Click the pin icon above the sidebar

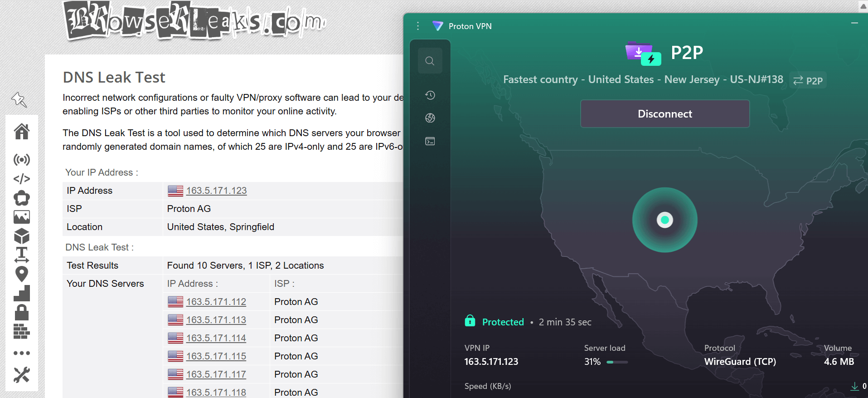(x=19, y=100)
